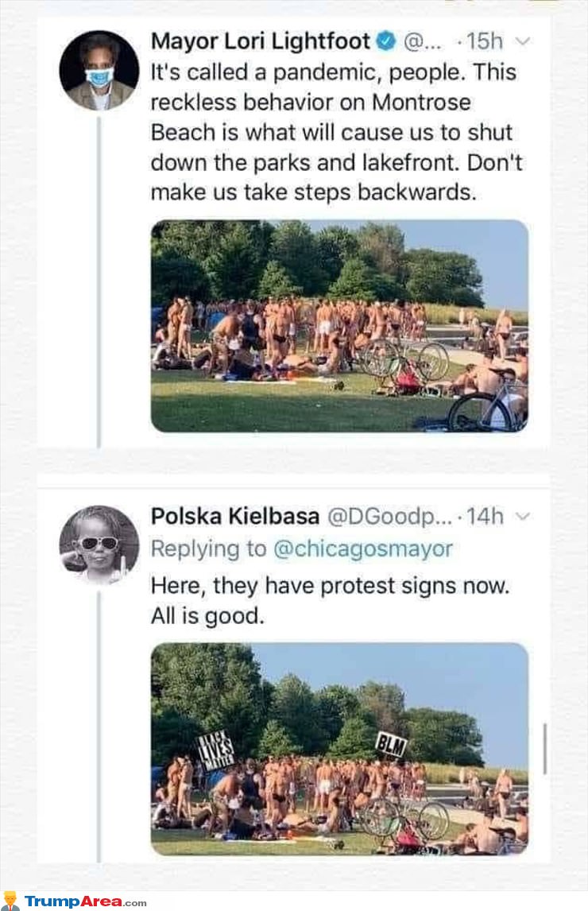Click the blue verified badge icon
Image resolution: width=588 pixels, height=911 pixels.
386,41
